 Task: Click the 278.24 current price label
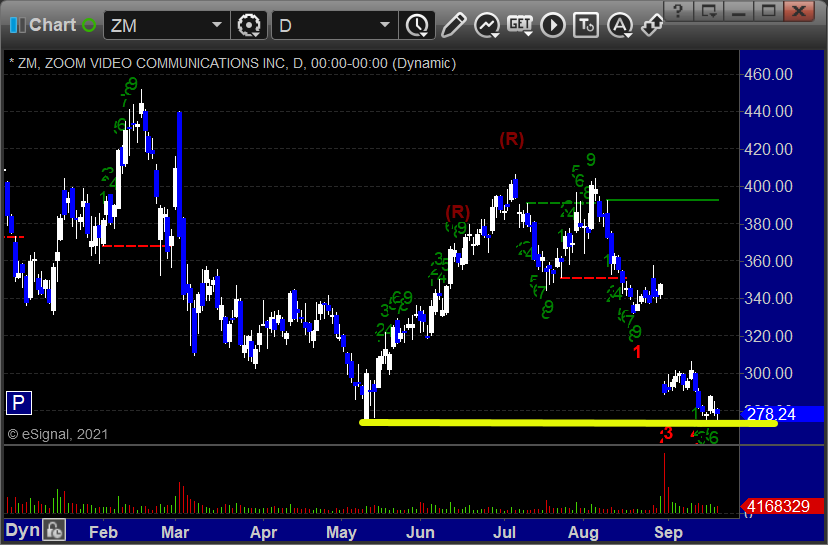coord(771,414)
